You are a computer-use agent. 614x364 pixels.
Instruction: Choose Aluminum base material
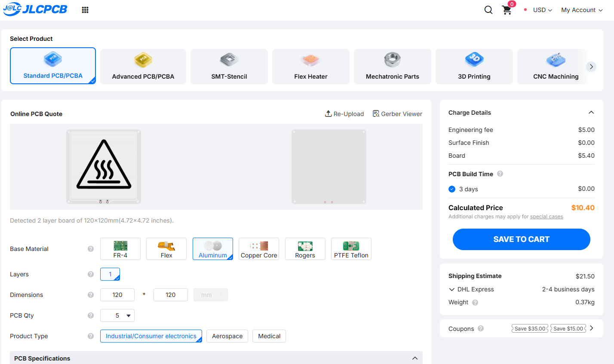(213, 249)
